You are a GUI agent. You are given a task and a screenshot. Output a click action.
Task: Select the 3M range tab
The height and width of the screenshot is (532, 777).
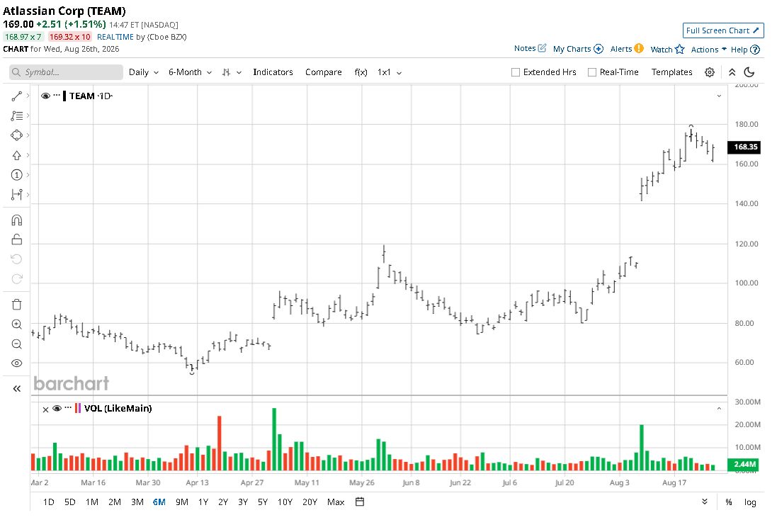tap(137, 502)
